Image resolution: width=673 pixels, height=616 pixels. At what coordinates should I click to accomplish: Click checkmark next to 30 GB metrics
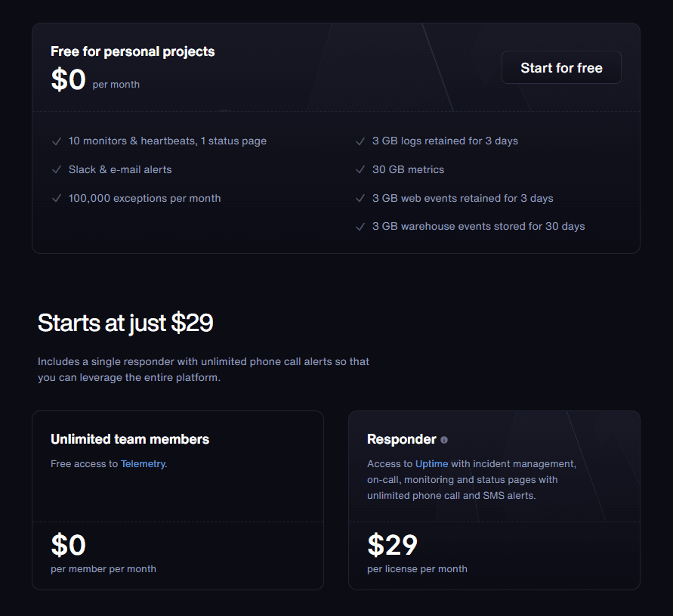(360, 170)
